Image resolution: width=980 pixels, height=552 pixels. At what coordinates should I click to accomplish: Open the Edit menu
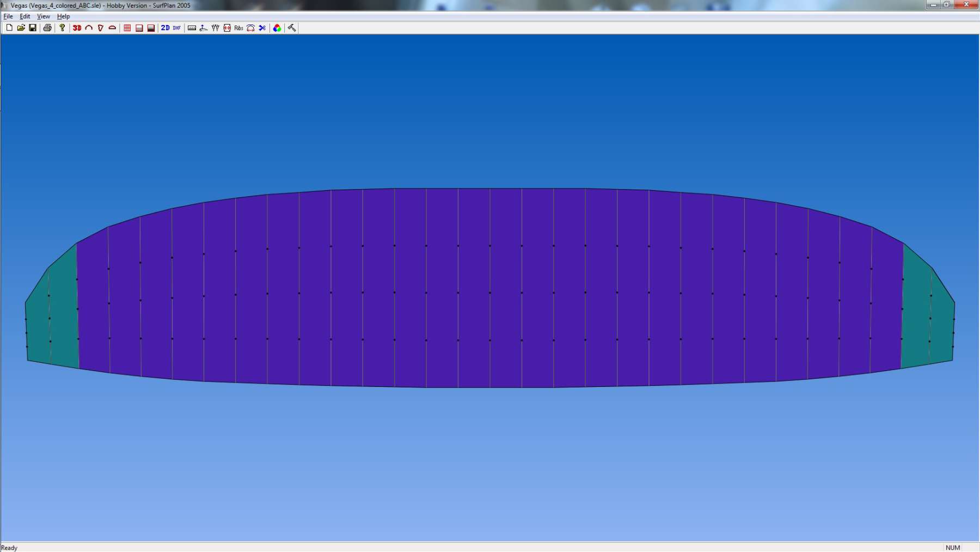point(25,16)
